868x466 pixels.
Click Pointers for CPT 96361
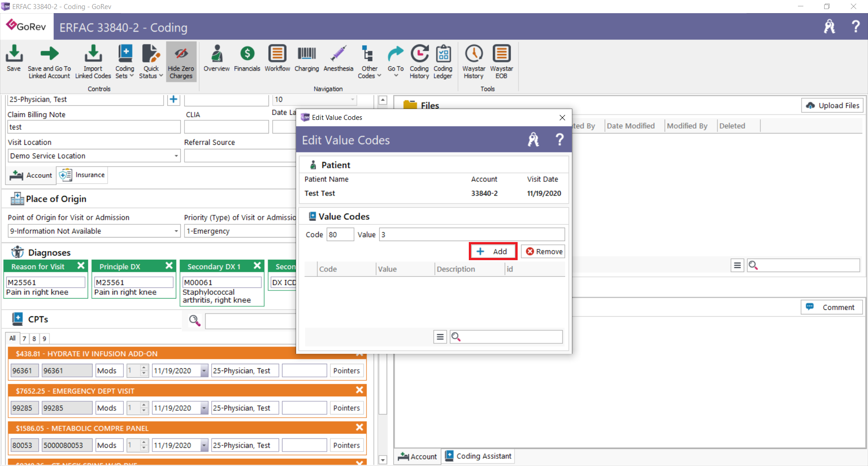(x=347, y=371)
